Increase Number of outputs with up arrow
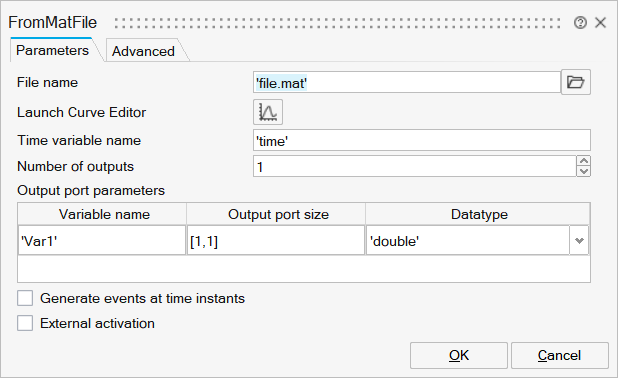The height and width of the screenshot is (378, 618). point(583,161)
